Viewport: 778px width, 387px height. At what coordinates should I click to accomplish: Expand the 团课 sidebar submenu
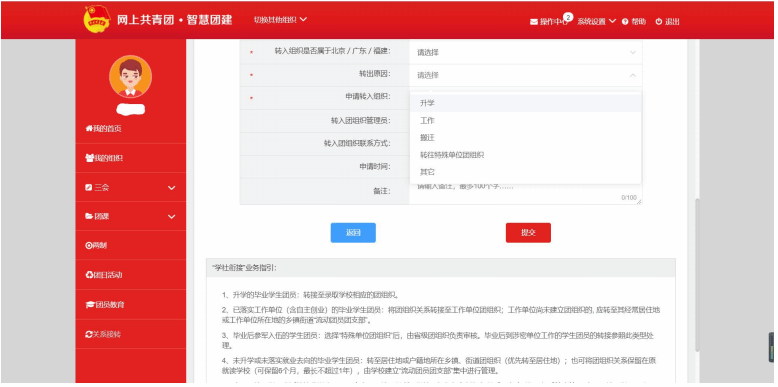coord(130,217)
